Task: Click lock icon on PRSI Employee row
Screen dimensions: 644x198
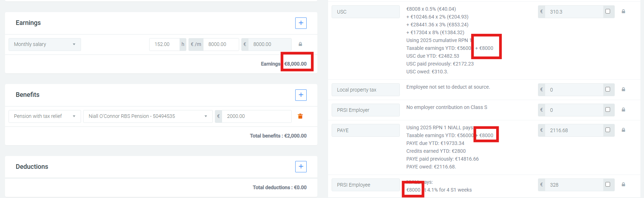Action: coord(623,185)
